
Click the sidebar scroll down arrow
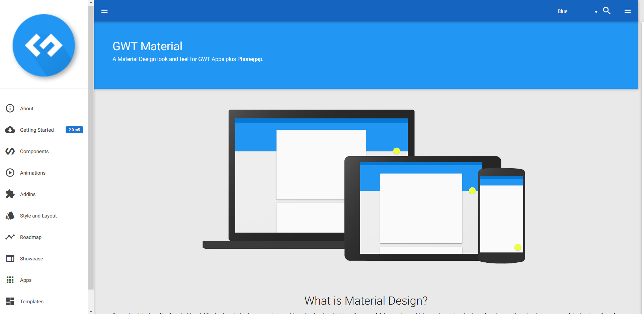[x=91, y=311]
